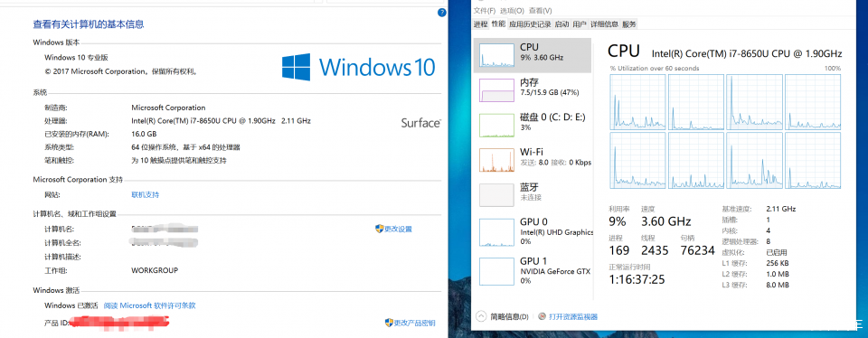Click the 更改产品密钥 link
Screen dimensions: 868x338
coord(415,323)
